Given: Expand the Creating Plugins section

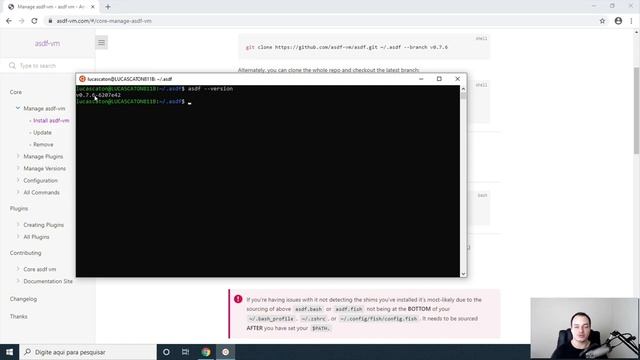Looking at the screenshot, I should 43,225.
